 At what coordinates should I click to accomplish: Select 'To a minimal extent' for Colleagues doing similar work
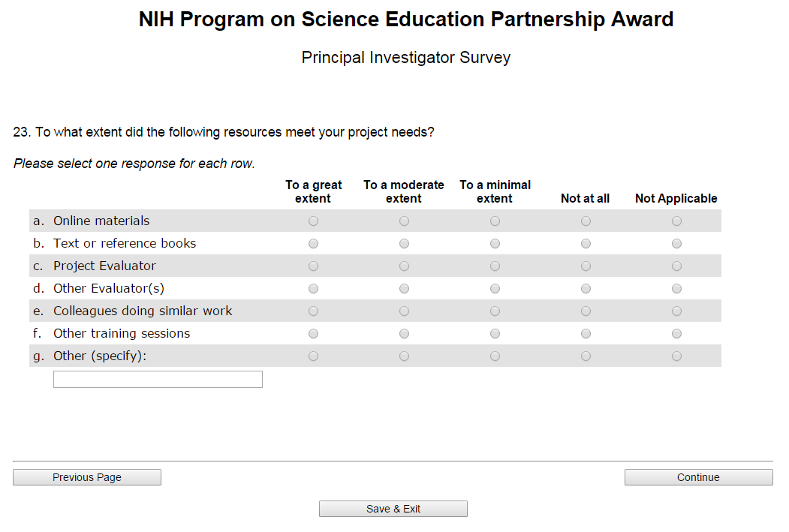495,311
